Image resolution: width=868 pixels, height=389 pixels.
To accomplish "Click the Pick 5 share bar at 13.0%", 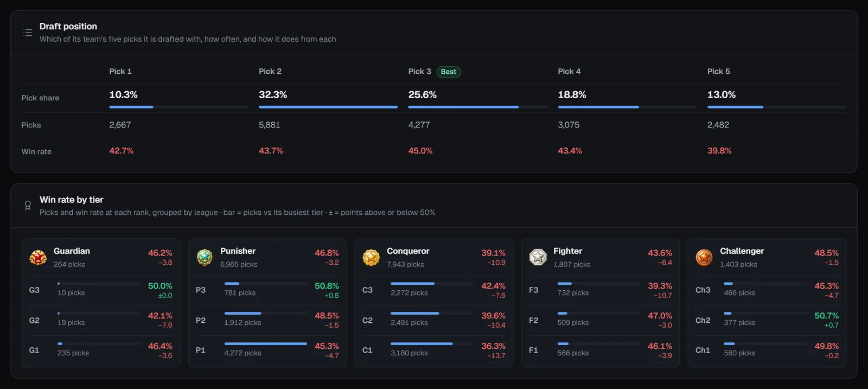I will [x=777, y=107].
